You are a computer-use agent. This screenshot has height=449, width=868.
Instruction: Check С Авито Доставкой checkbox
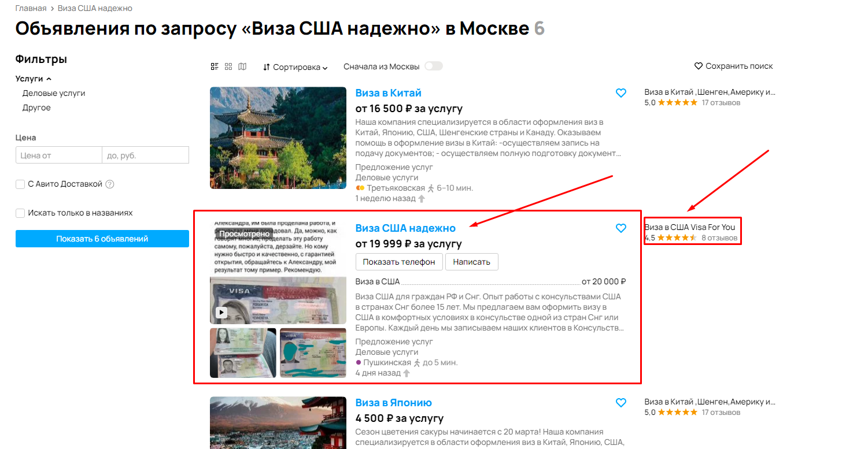(x=20, y=184)
